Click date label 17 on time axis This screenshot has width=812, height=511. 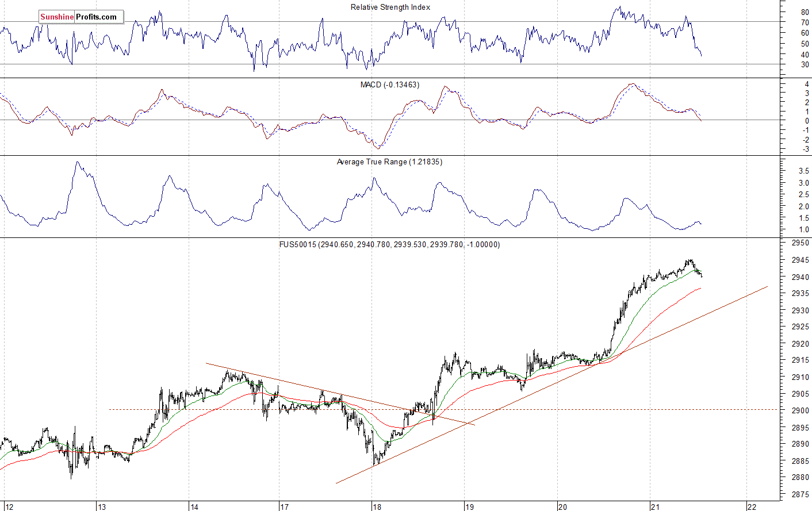[x=284, y=506]
